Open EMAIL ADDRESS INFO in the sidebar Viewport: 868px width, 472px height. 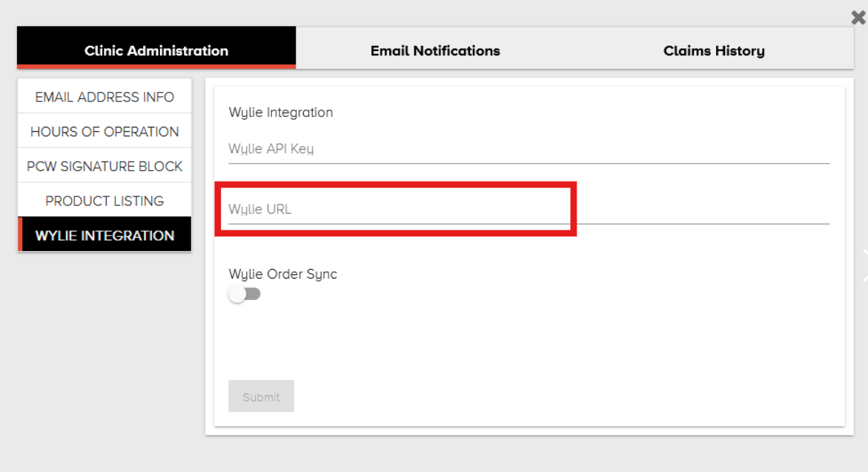tap(105, 97)
